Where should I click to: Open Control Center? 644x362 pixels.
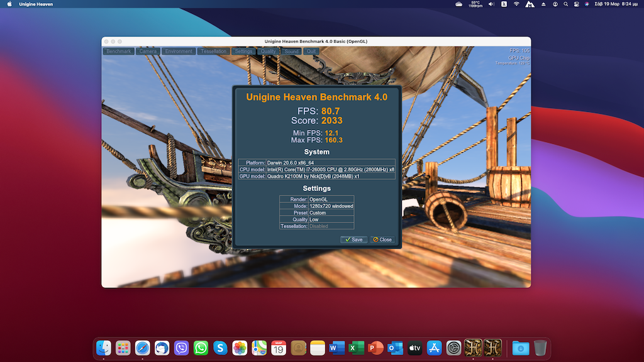[x=576, y=4]
